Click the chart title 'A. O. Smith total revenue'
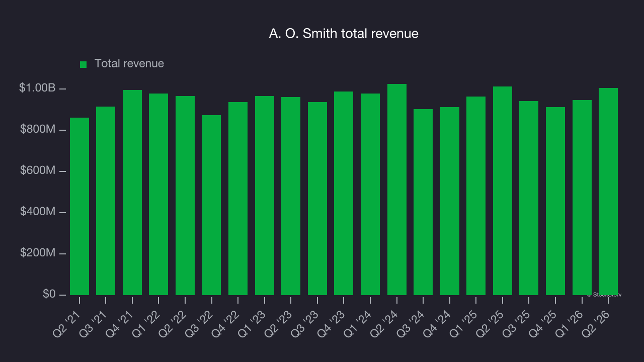Viewport: 644px width, 362px height. 344,34
